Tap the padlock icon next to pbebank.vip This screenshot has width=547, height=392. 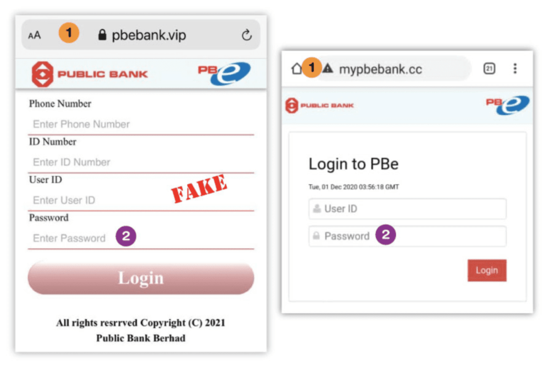[102, 35]
